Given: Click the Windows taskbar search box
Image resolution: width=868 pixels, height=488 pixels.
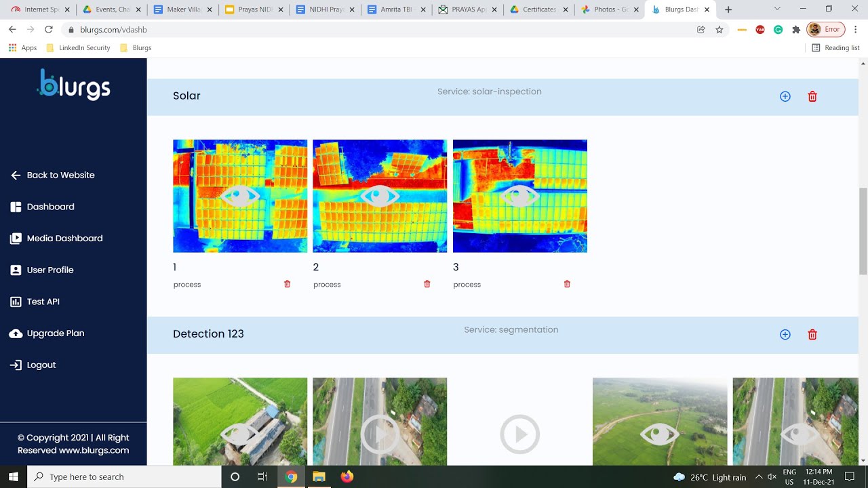Looking at the screenshot, I should pos(124,476).
